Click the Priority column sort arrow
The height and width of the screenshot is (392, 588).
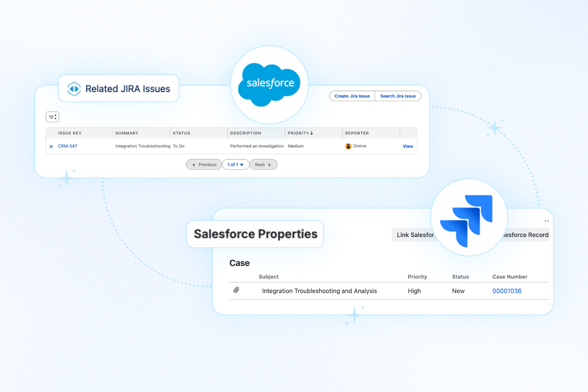point(312,133)
